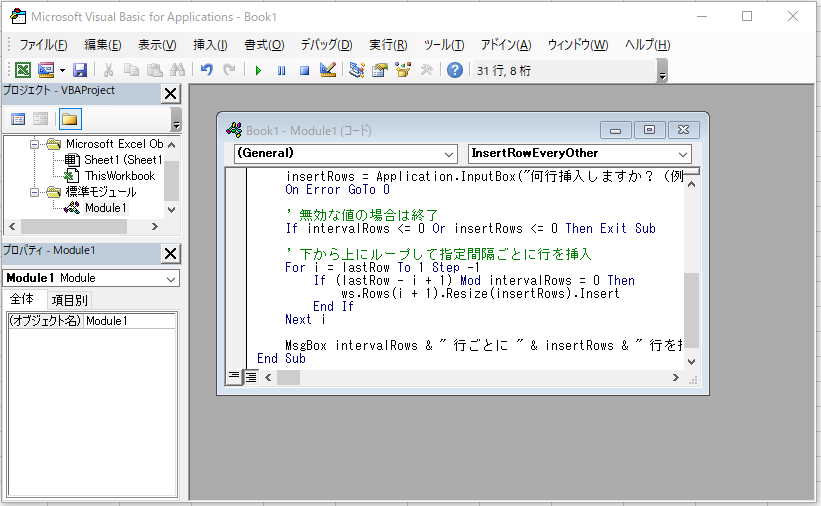Select Sheet1 (Sheet1) in project tree
821x506 pixels.
pos(123,160)
